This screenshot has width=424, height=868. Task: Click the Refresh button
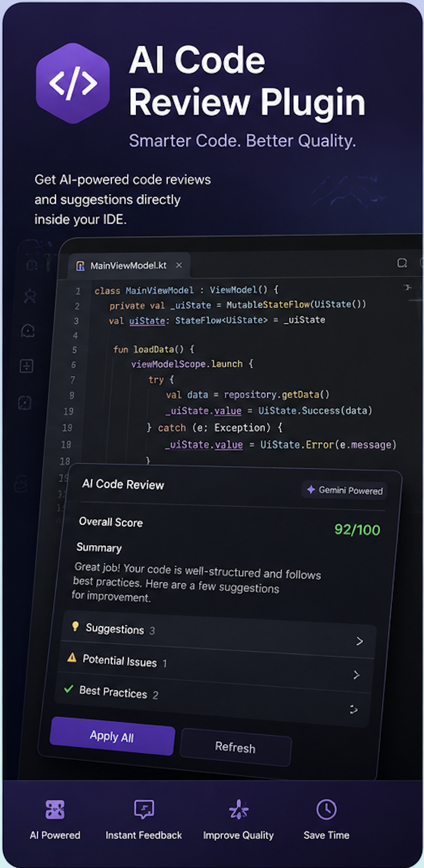click(x=235, y=747)
